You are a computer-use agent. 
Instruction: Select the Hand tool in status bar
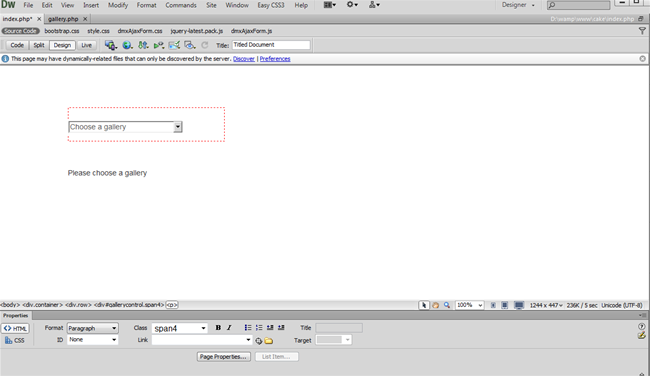(436, 305)
